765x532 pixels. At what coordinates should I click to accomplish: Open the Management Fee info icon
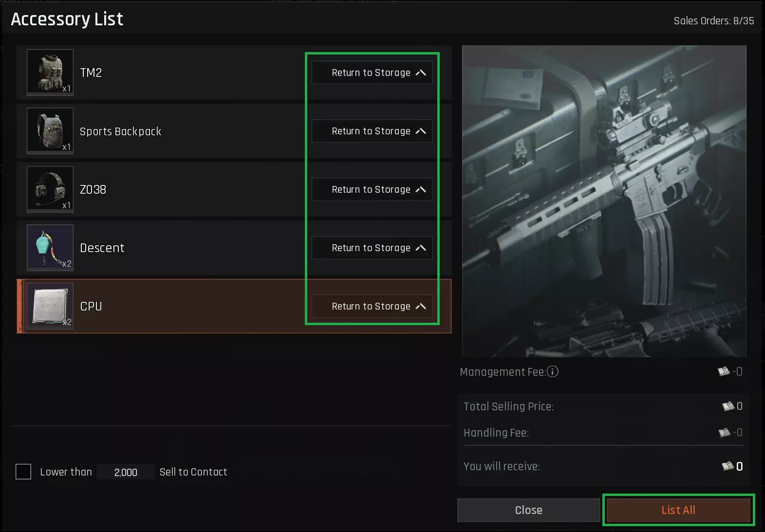click(x=553, y=372)
